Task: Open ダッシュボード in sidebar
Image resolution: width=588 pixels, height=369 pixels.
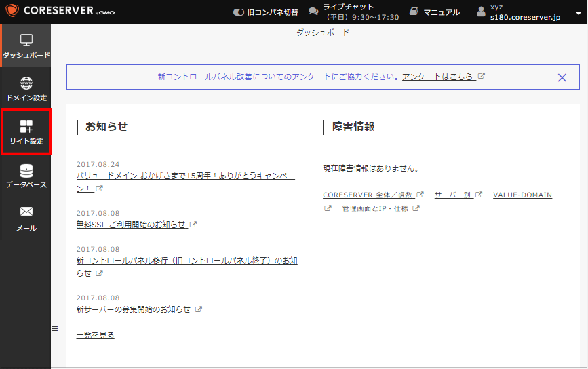Action: (26, 45)
